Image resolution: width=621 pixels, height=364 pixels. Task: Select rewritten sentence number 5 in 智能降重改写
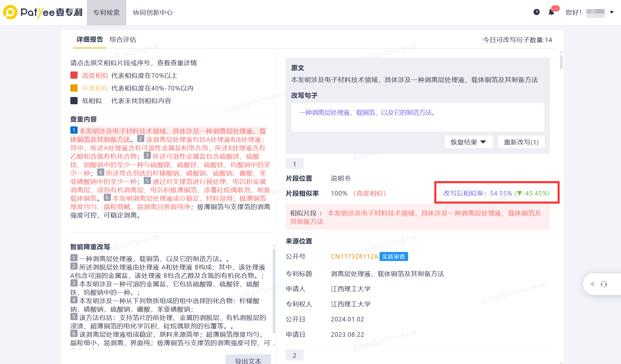[x=74, y=317]
